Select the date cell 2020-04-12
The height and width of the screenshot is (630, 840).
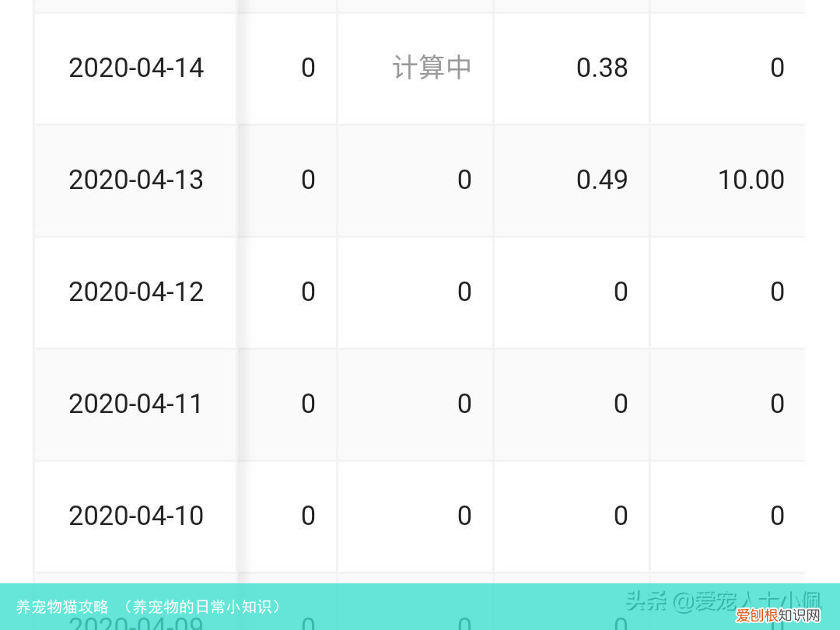click(x=136, y=292)
